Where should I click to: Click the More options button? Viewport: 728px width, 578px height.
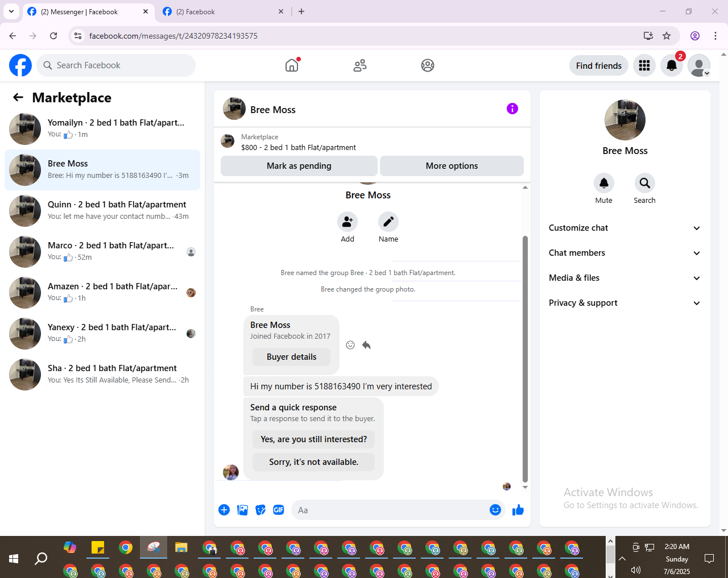pyautogui.click(x=452, y=166)
